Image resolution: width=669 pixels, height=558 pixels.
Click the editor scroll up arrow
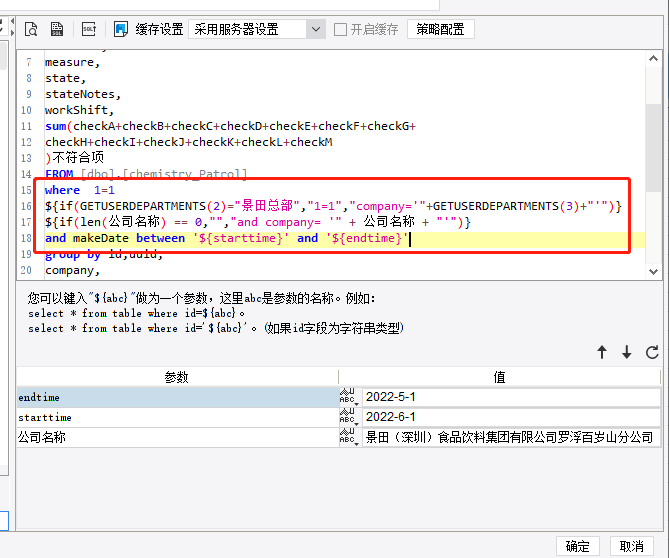point(653,59)
